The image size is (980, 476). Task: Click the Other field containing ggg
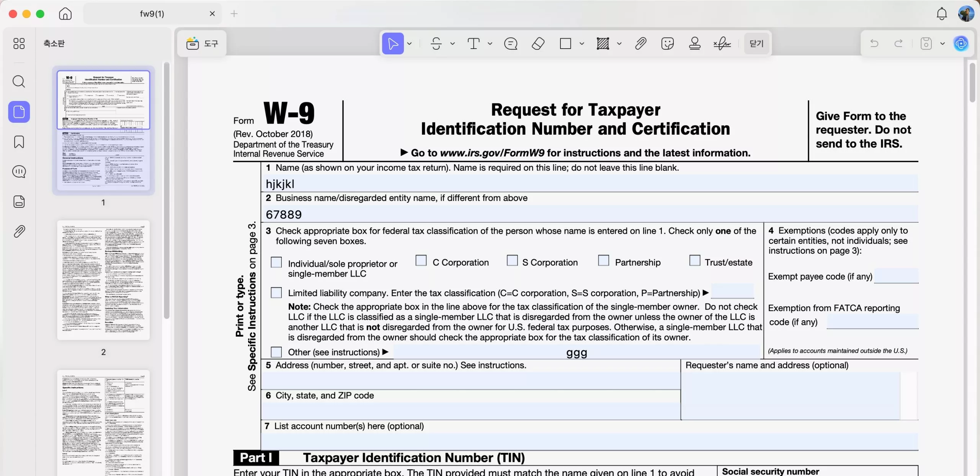(x=577, y=352)
